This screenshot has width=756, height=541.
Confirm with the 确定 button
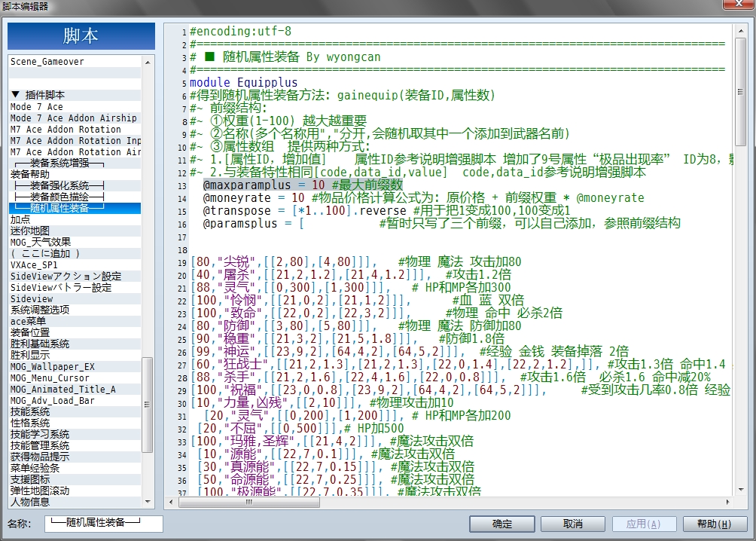(502, 524)
